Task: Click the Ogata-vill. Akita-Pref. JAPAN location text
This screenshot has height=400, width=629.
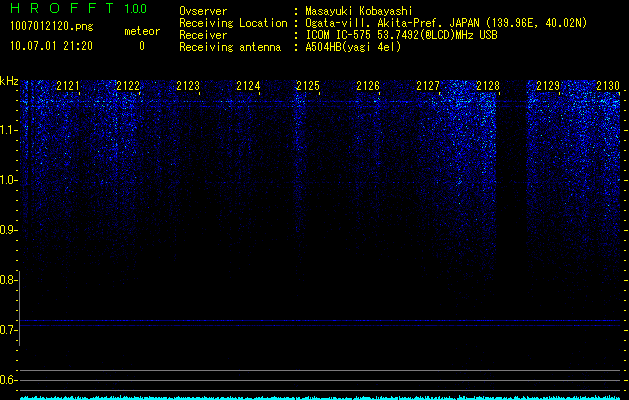Action: tap(446, 23)
